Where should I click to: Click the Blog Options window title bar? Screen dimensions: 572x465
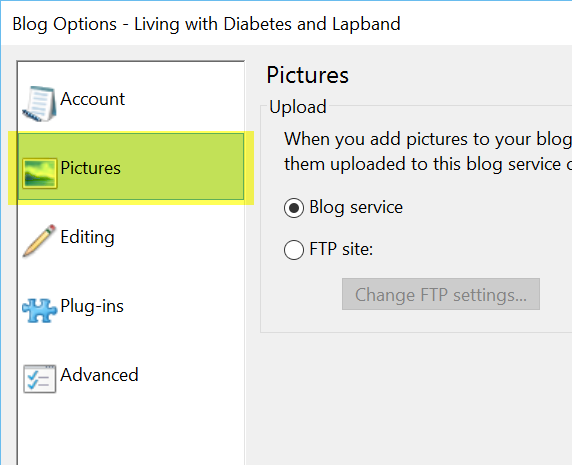pos(286,24)
